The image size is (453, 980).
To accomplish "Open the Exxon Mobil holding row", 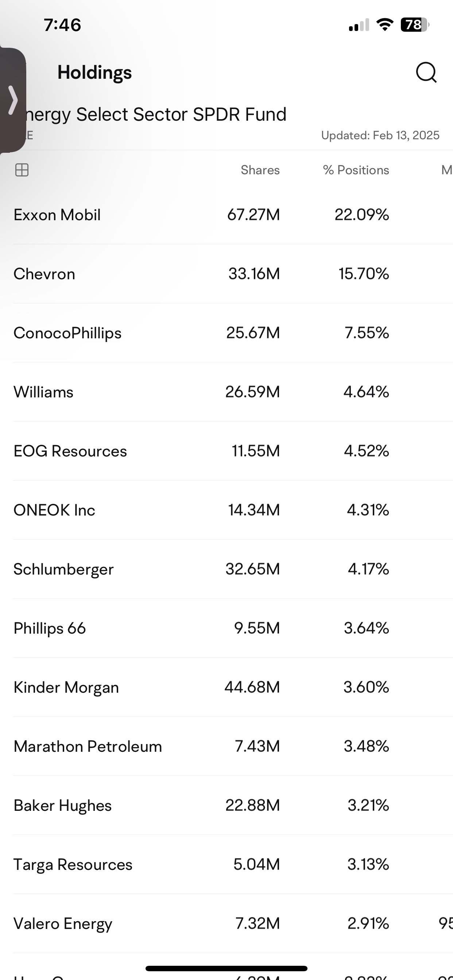I will (x=233, y=215).
